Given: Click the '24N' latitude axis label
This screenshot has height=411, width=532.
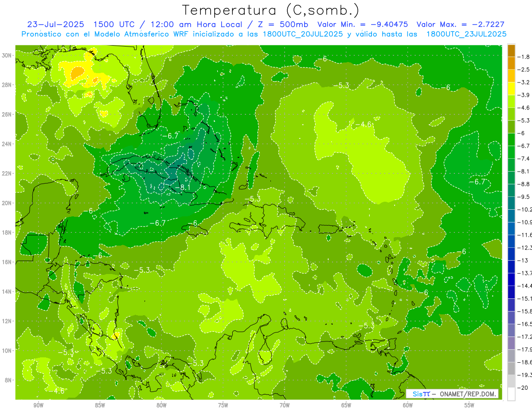Looking at the screenshot, I should coord(7,144).
